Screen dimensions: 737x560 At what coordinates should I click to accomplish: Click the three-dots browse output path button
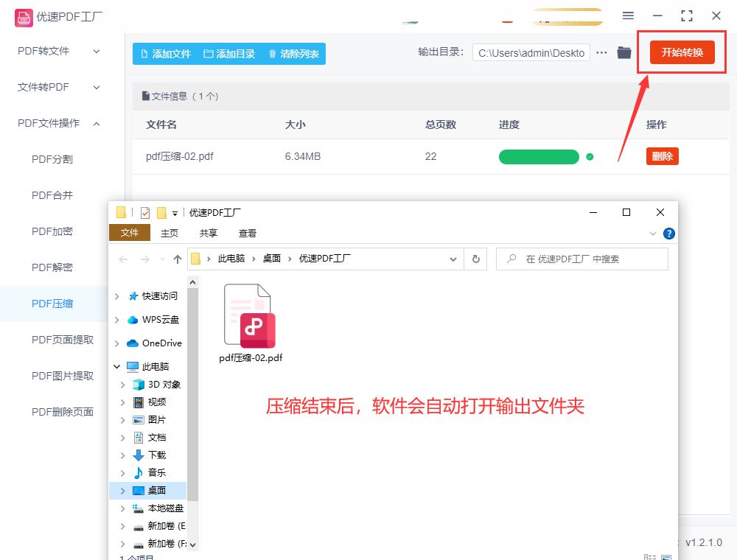point(601,52)
